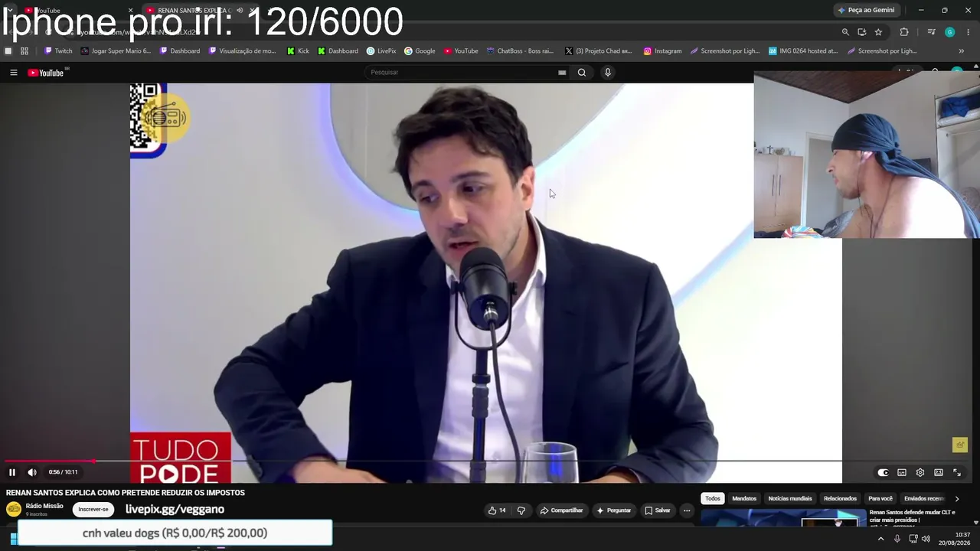Mute the video with the speaker icon
This screenshot has width=980, height=551.
tap(32, 472)
